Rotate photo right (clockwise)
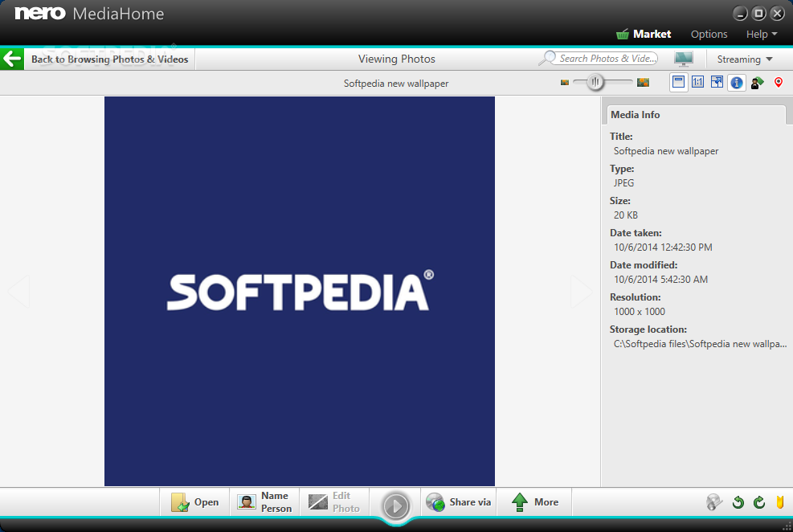Screen dimensions: 793x532 pos(759,502)
